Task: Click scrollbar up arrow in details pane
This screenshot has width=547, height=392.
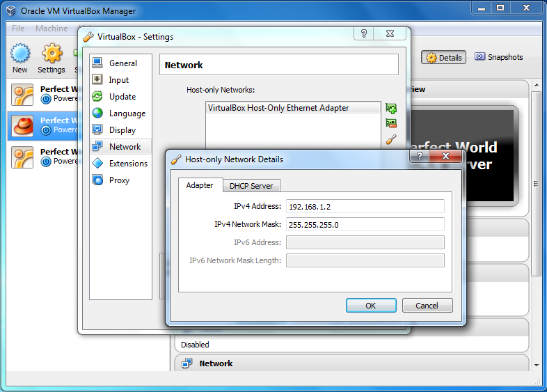Action: (x=537, y=85)
